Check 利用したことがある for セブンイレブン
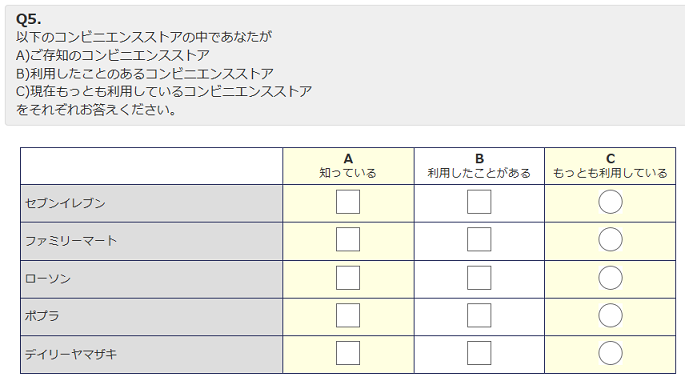685x381 pixels. [479, 202]
